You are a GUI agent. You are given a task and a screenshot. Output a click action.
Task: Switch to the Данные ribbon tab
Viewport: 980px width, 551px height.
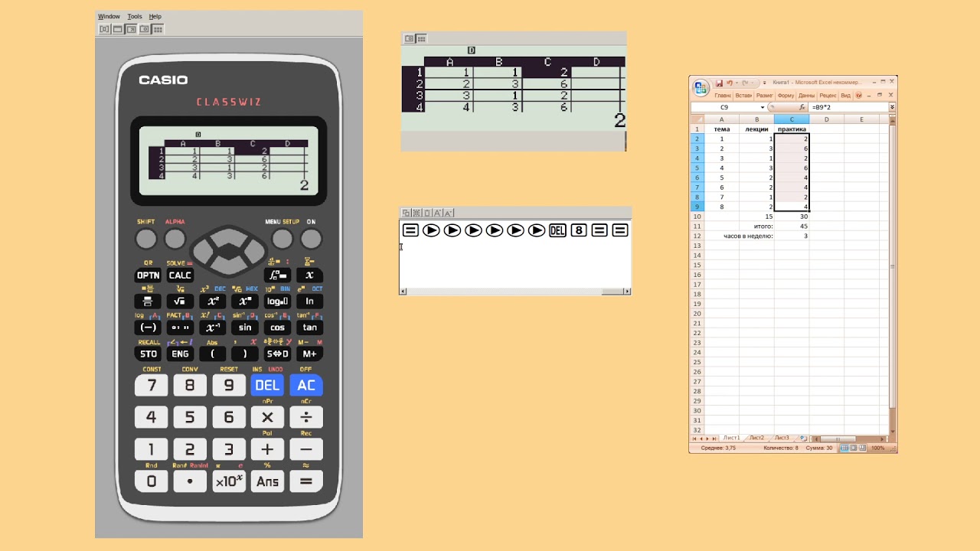coord(807,96)
